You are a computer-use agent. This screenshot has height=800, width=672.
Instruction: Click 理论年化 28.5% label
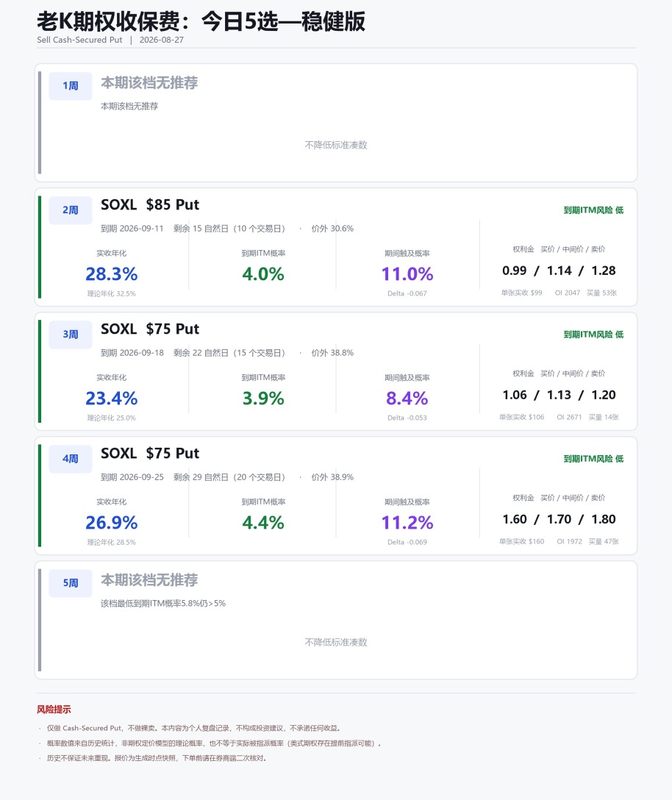pyautogui.click(x=111, y=542)
